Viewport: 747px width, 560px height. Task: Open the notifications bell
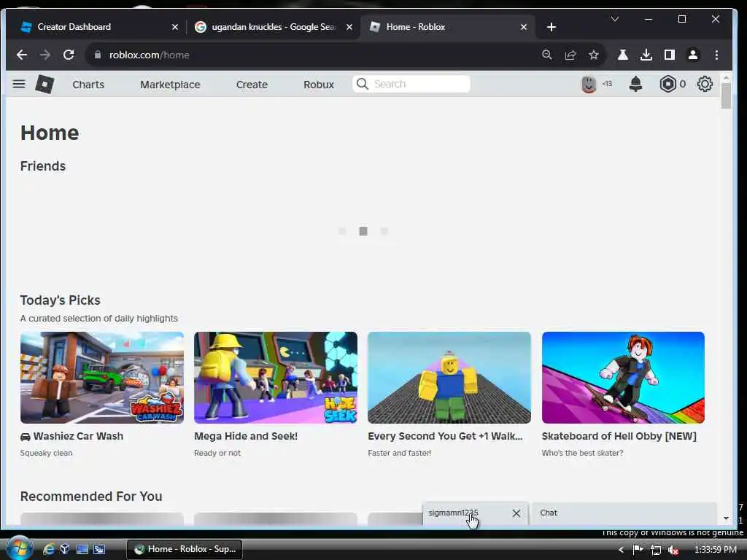click(635, 85)
